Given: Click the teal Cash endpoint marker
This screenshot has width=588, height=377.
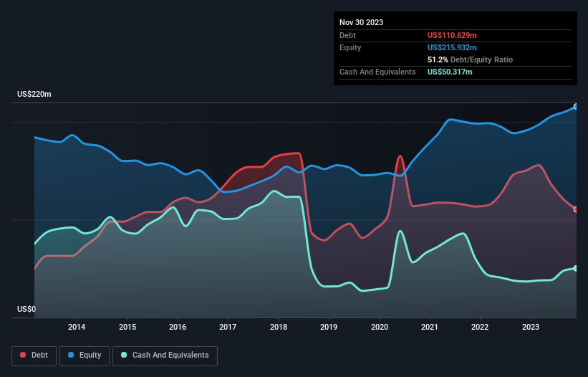Looking at the screenshot, I should point(576,268).
